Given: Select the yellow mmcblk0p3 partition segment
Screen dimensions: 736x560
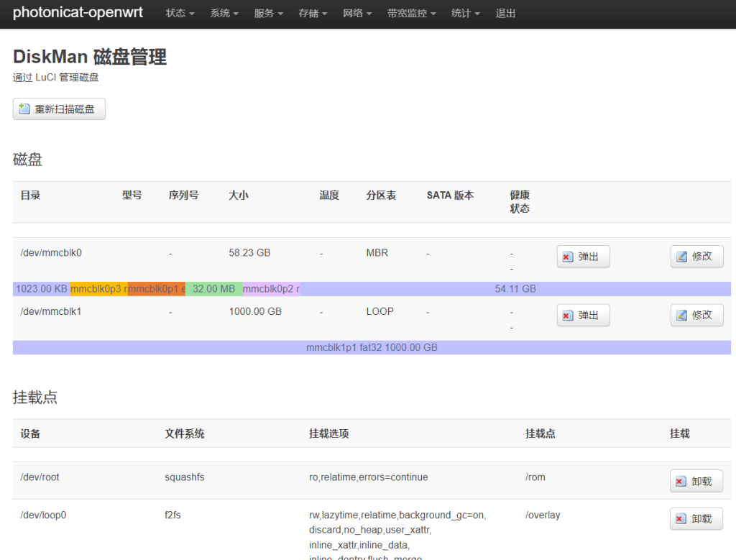Looking at the screenshot, I should click(x=99, y=289).
